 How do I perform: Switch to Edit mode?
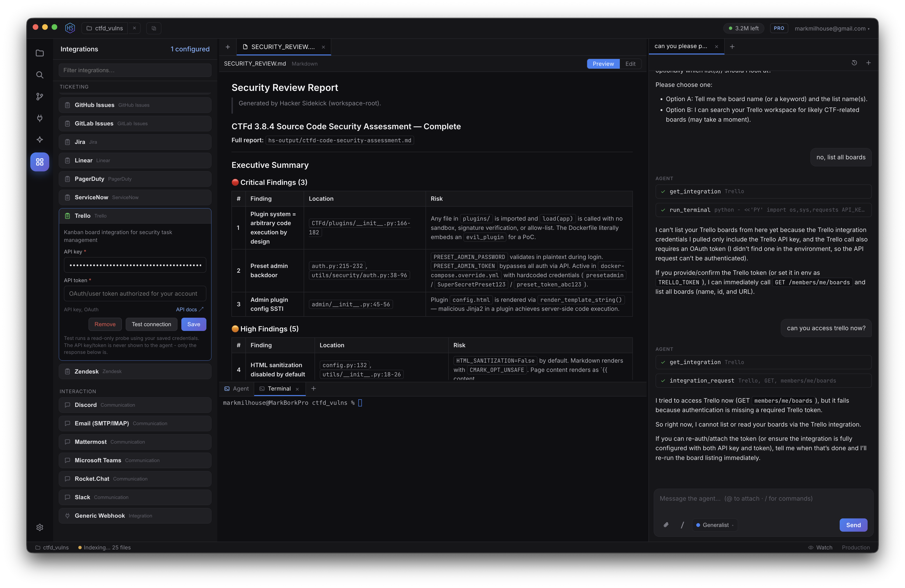click(x=630, y=64)
